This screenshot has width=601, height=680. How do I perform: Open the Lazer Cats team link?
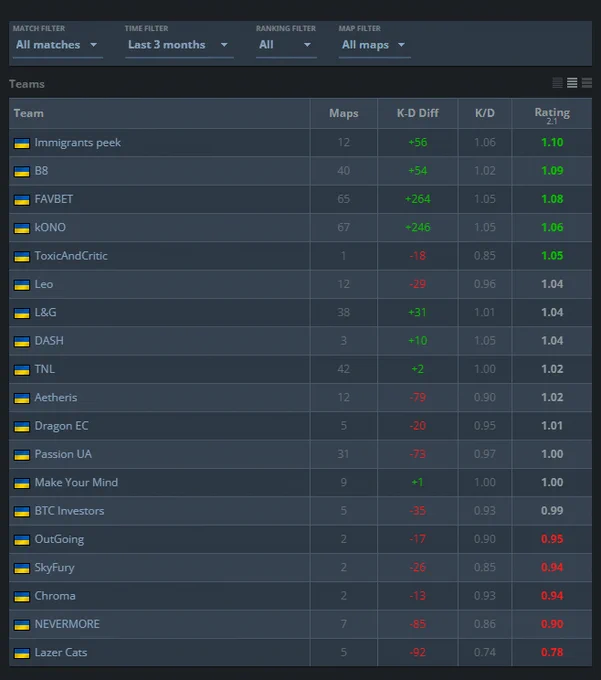coord(61,652)
